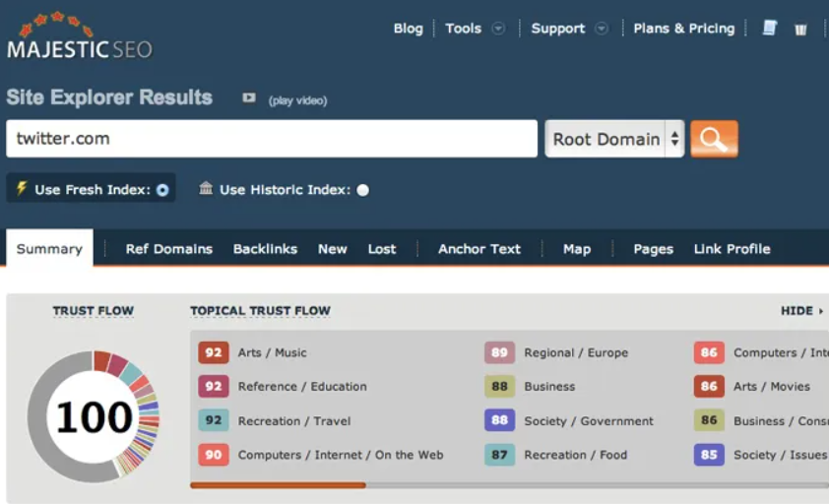The width and height of the screenshot is (829, 504).
Task: Click the lightning bolt Fresh Index icon
Action: pyautogui.click(x=22, y=188)
